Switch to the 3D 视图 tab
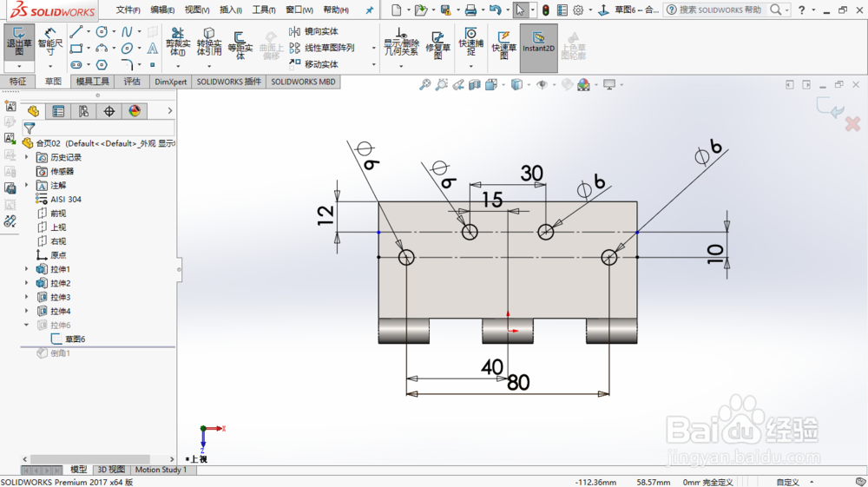The image size is (868, 487). click(x=111, y=470)
